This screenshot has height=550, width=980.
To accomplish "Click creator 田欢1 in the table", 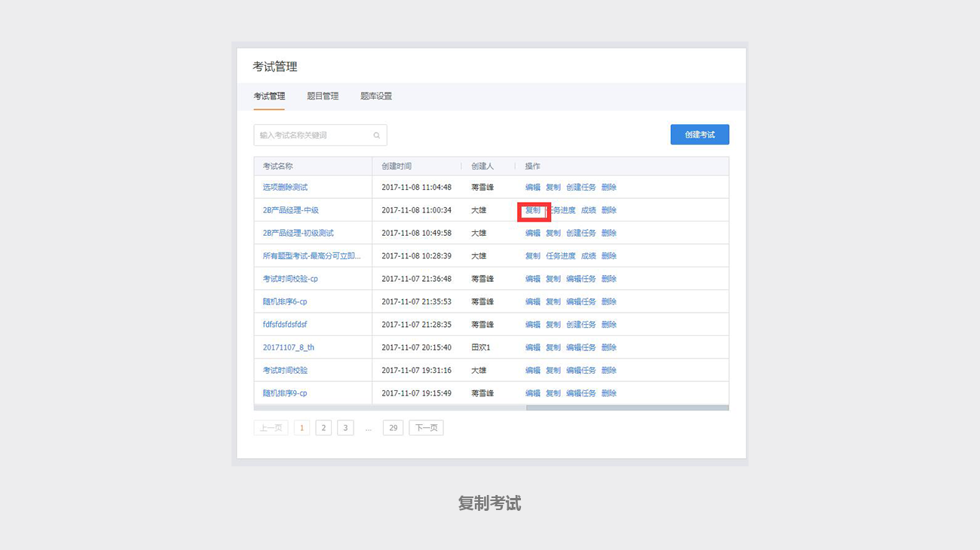I will click(481, 348).
